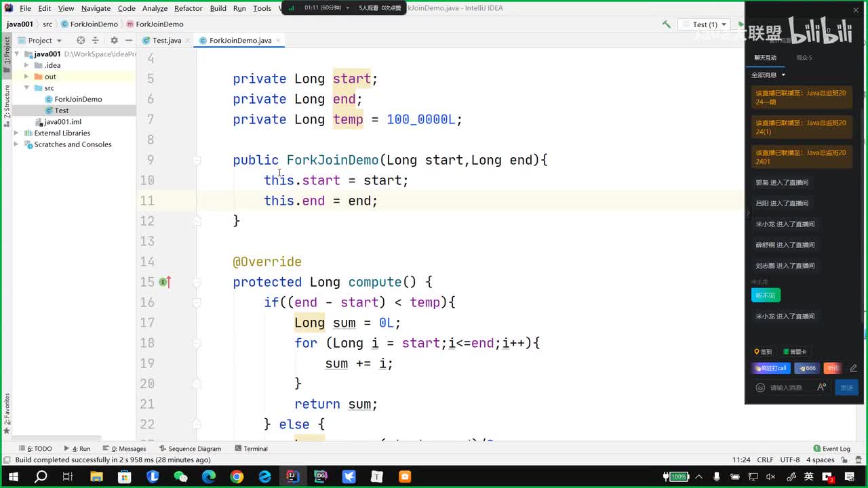This screenshot has width=868, height=488.
Task: Click the blue 发送 send button
Action: (846, 388)
